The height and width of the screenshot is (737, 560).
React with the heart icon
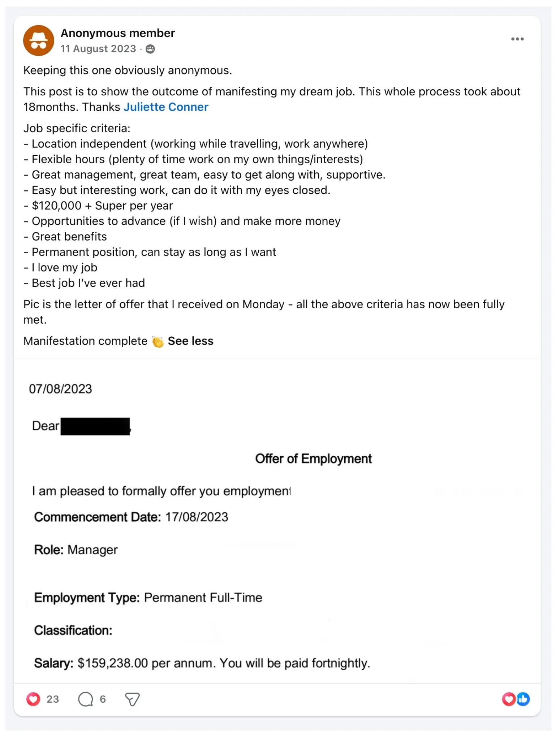coord(33,699)
